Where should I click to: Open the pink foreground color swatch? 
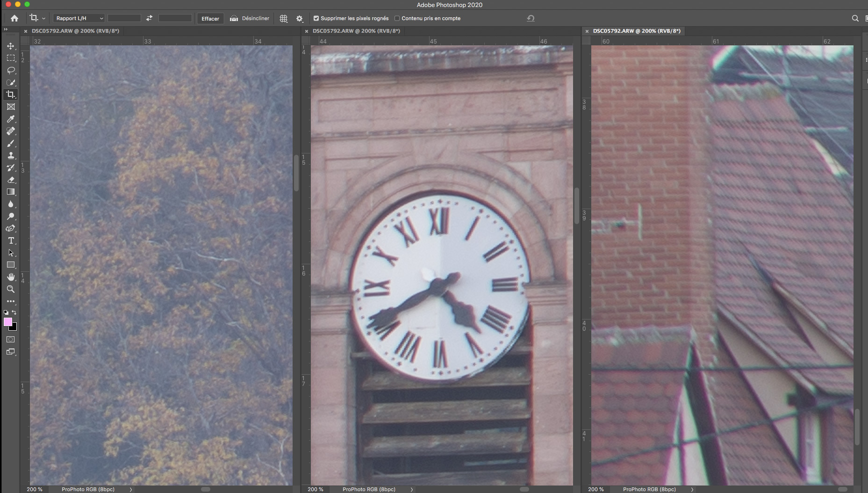(x=8, y=322)
